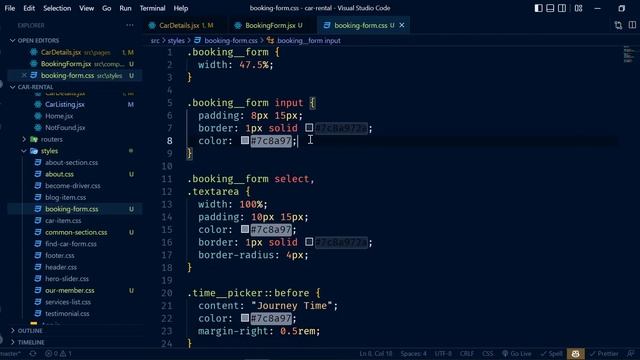Click the 'booking__form input' breadcrumb
This screenshot has height=360, width=640.
pos(304,40)
